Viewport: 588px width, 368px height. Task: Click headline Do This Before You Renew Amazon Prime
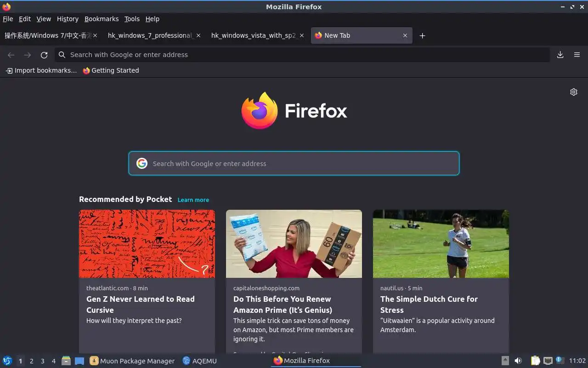point(283,305)
